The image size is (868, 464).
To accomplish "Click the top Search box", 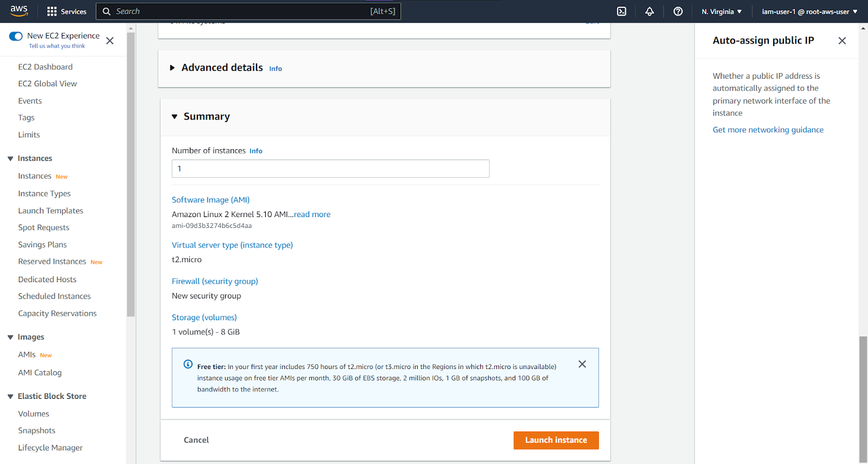I will tap(248, 11).
